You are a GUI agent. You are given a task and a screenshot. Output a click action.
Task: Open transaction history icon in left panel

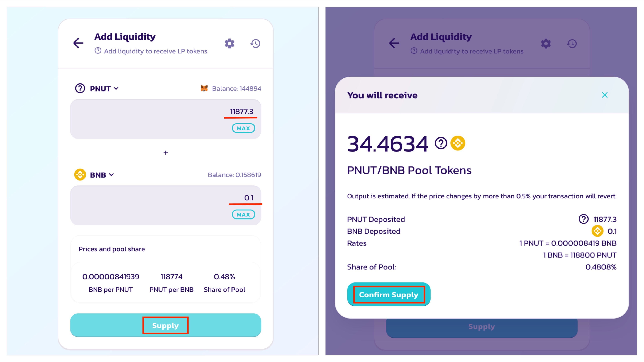click(x=255, y=43)
